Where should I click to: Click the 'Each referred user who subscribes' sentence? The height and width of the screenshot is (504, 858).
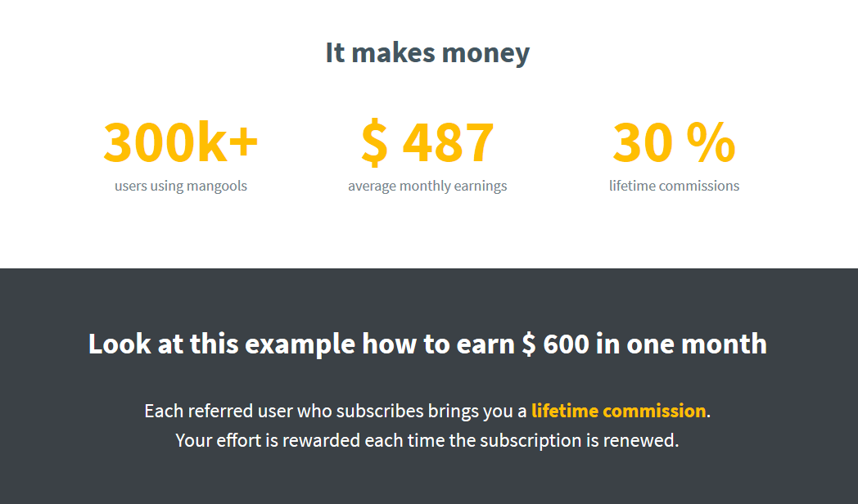427,411
